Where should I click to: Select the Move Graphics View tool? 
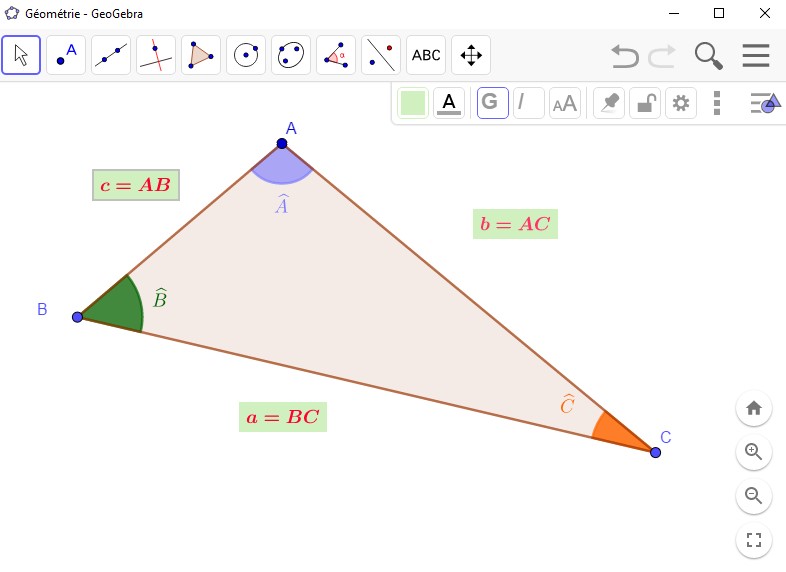[x=471, y=55]
